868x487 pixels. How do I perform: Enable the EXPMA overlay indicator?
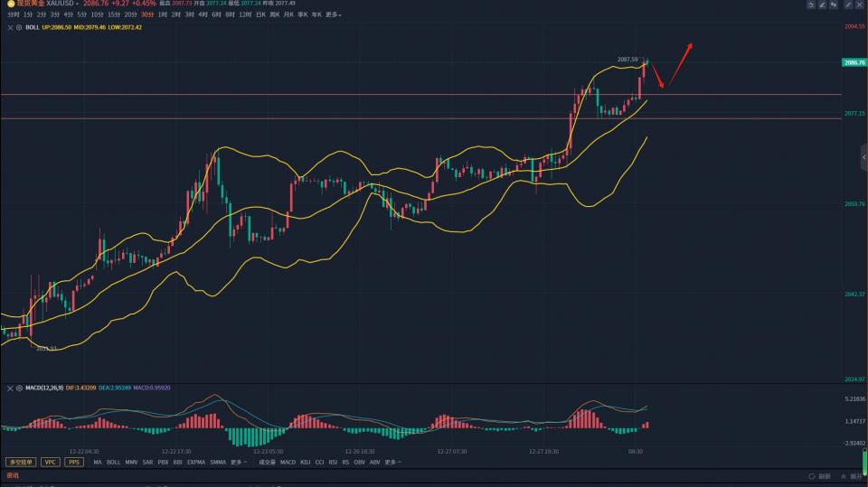[x=196, y=462]
